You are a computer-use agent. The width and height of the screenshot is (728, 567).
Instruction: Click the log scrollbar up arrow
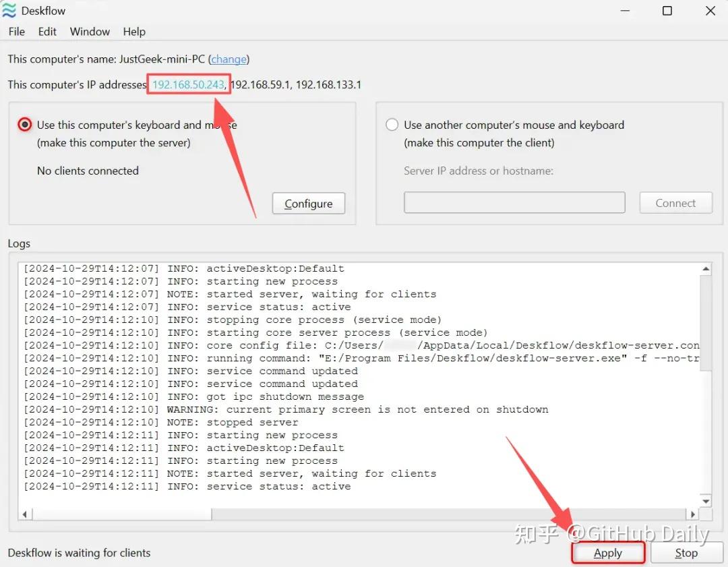pyautogui.click(x=705, y=270)
